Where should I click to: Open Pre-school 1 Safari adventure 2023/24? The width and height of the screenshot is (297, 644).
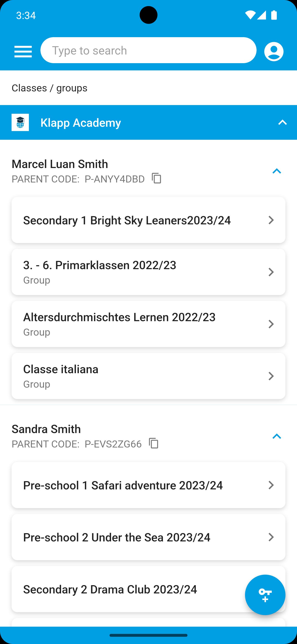pos(123,485)
